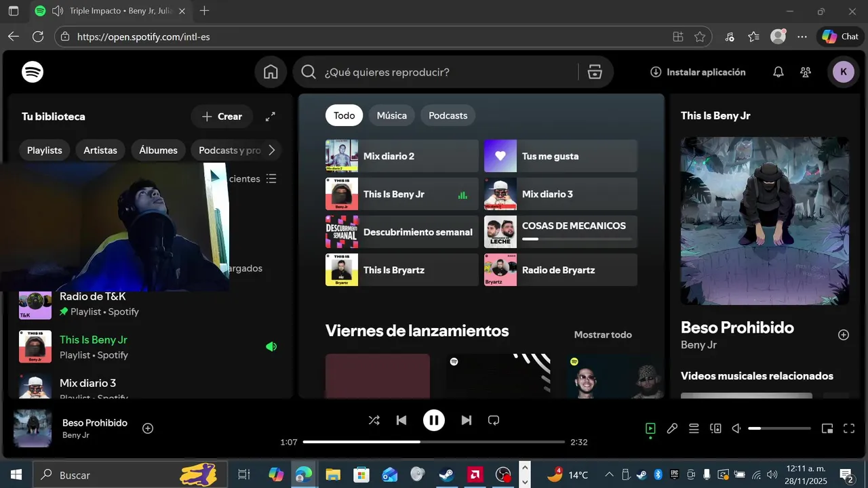Screen dimensions: 868x488
Task: Adjust the song progress bar
Action: [x=434, y=442]
